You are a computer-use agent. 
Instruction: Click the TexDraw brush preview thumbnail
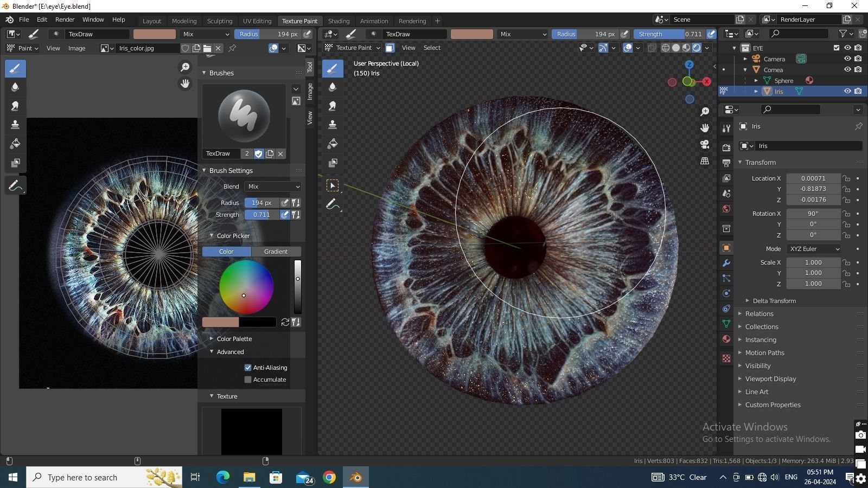pyautogui.click(x=244, y=116)
